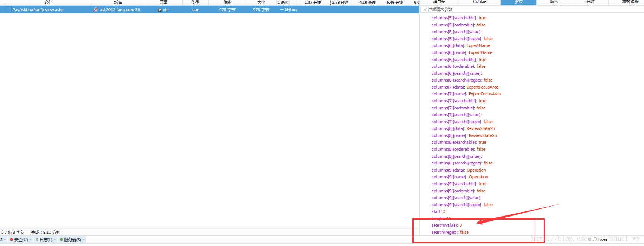Select the search[value]: 0 parameter row
The height and width of the screenshot is (246, 644).
tap(446, 225)
